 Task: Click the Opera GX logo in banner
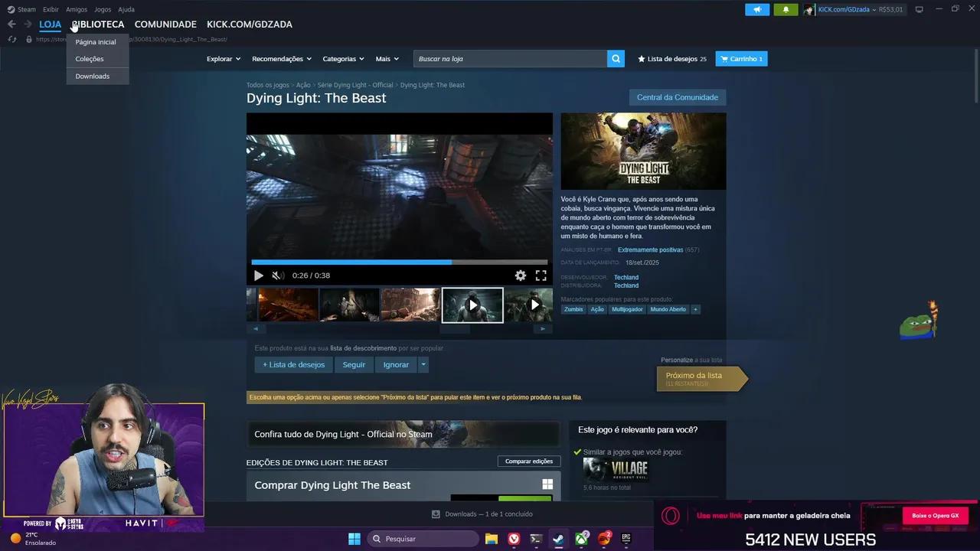pos(670,516)
